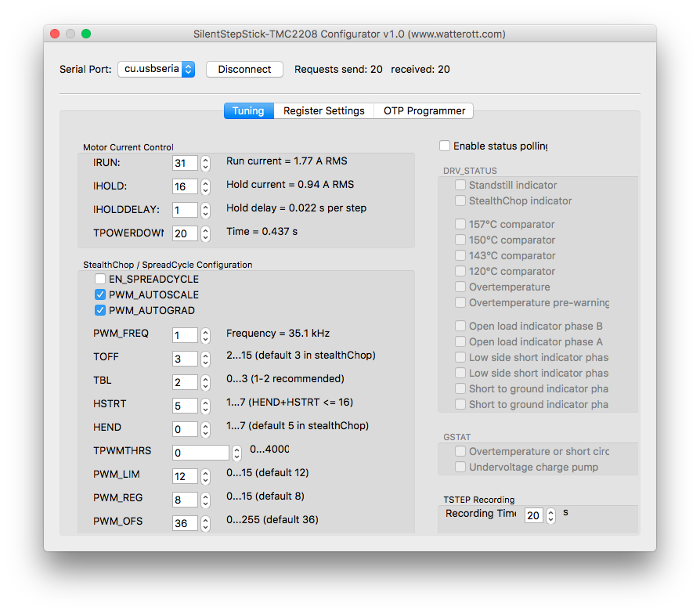The width and height of the screenshot is (700, 614).
Task: Open the Serial Port dropdown
Action: pyautogui.click(x=156, y=69)
